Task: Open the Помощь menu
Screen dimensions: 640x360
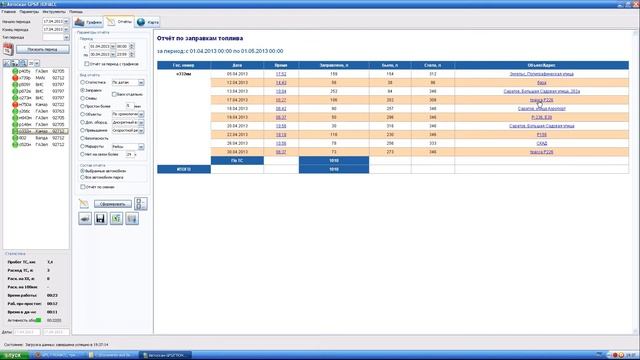Action: click(76, 12)
